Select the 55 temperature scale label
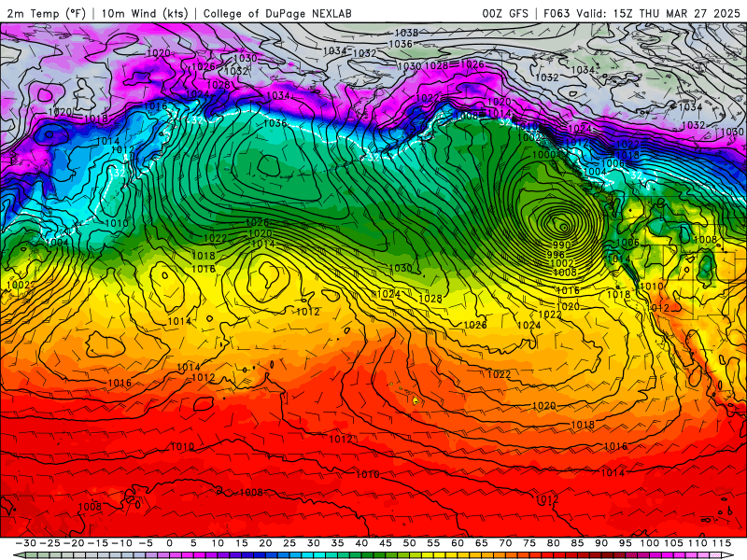 click(433, 543)
